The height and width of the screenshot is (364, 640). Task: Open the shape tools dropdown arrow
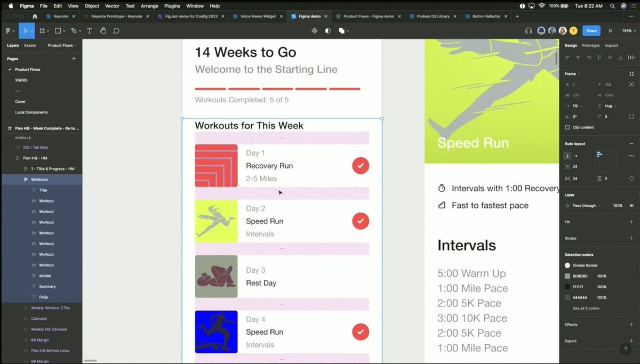pyautogui.click(x=64, y=31)
